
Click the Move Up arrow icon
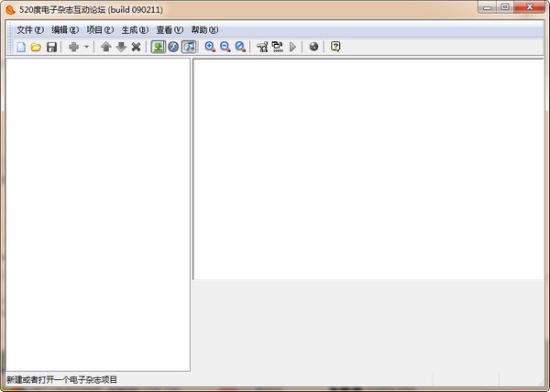coord(105,47)
